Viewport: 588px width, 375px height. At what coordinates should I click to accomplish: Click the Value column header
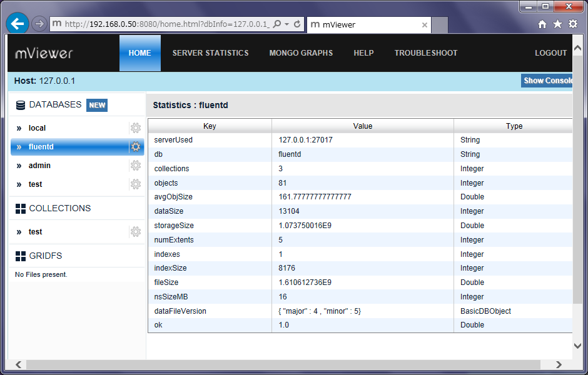(363, 126)
